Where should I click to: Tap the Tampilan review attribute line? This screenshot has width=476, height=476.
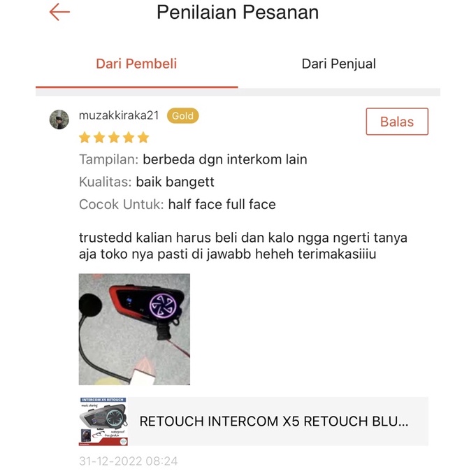click(x=193, y=159)
